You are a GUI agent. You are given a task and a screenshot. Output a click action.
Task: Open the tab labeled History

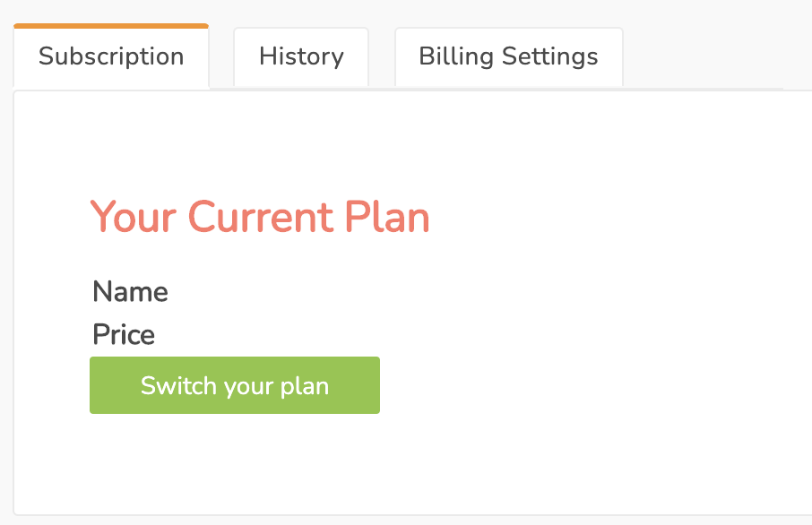tap(301, 56)
